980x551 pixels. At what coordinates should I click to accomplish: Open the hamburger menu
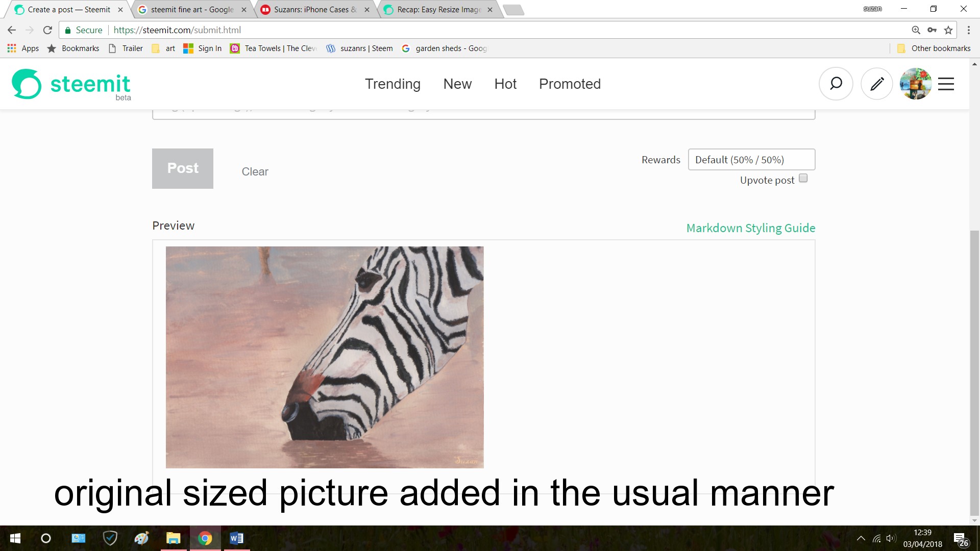tap(946, 84)
